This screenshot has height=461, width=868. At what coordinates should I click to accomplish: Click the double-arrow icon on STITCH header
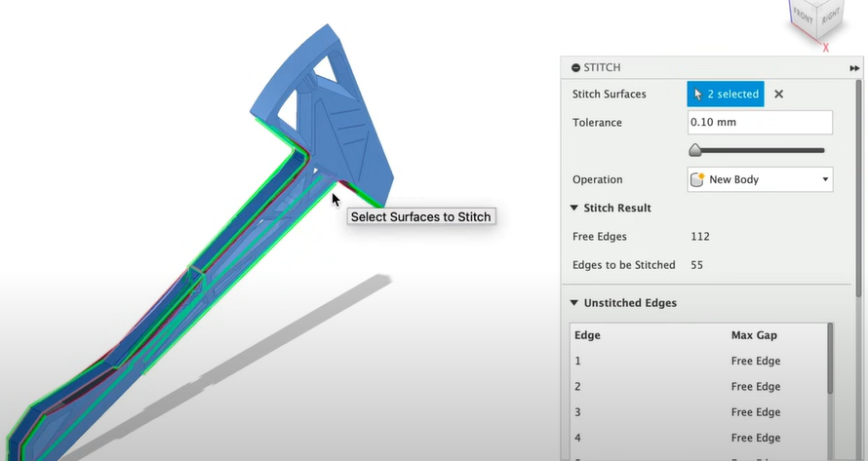854,68
